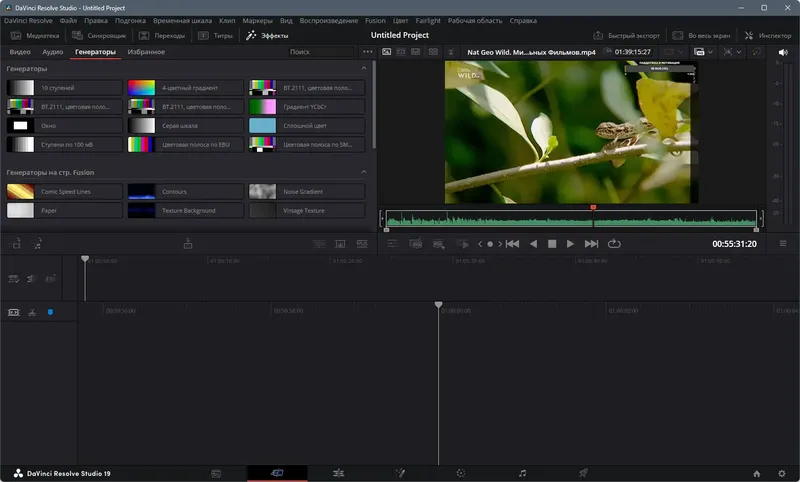
Task: Go to the Edit page icon
Action: click(339, 472)
